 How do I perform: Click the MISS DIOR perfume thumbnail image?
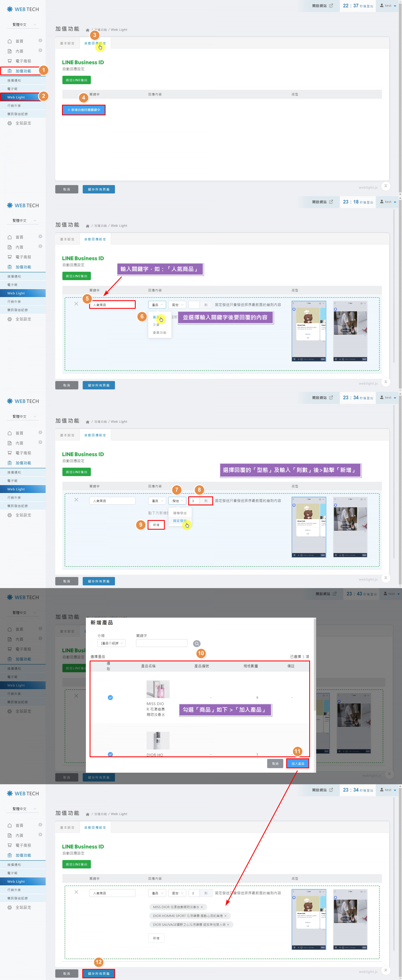pos(158,689)
